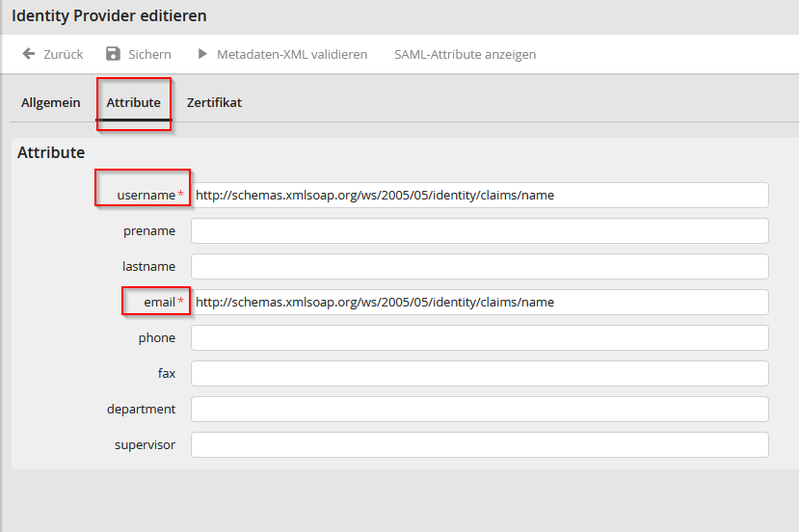Screen dimensions: 799x532
Task: Click into the supervisor input field
Action: [x=480, y=445]
